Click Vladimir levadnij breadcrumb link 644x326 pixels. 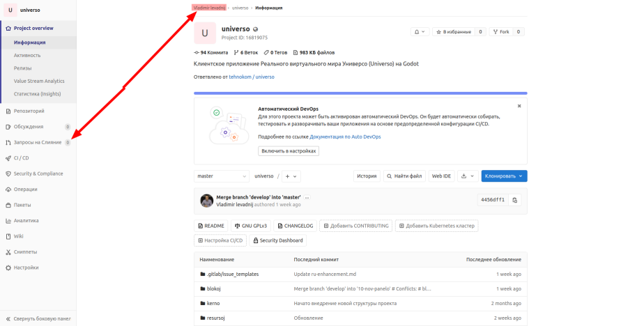coord(209,8)
